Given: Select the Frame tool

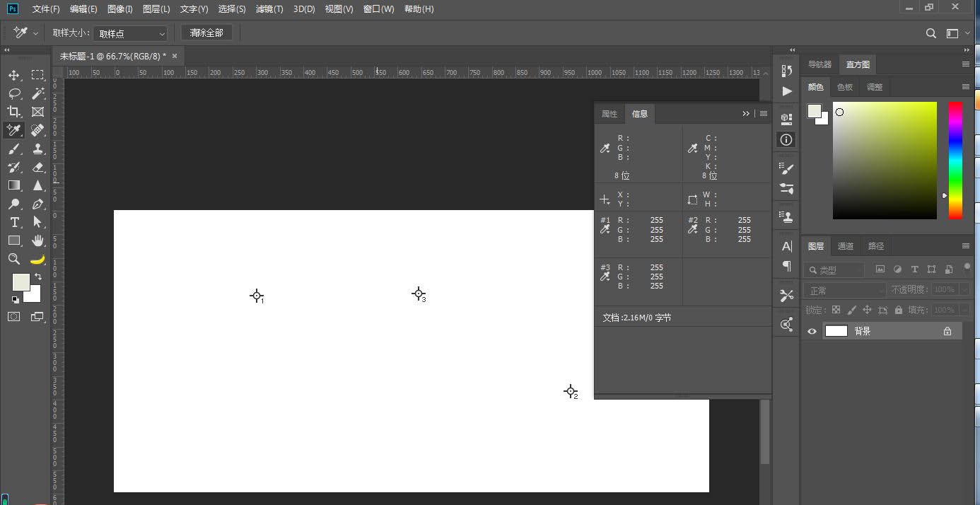Looking at the screenshot, I should click(x=37, y=112).
